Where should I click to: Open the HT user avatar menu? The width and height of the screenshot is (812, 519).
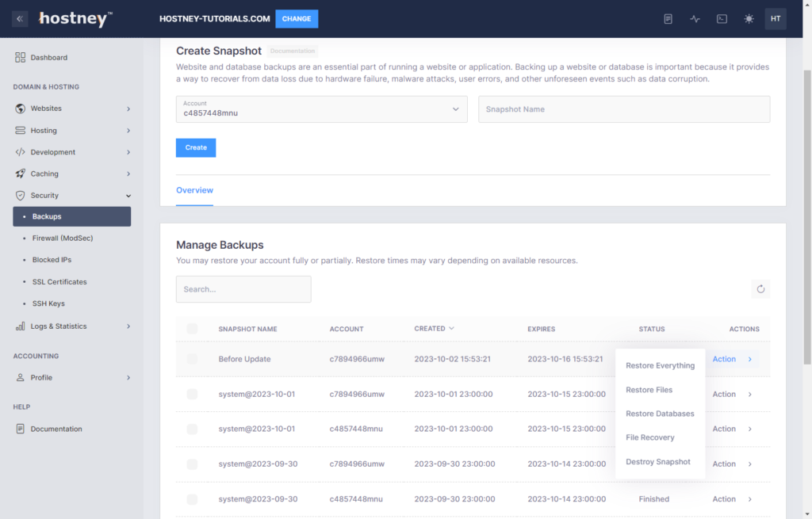coord(776,19)
